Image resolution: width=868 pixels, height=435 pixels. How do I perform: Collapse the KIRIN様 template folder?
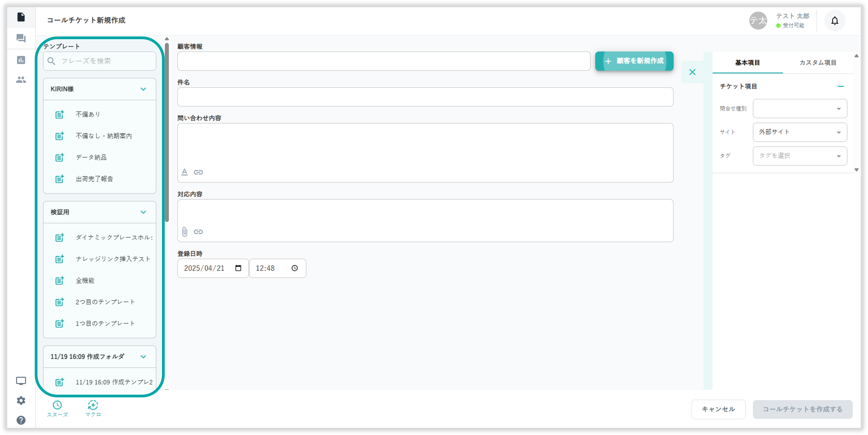click(x=143, y=89)
